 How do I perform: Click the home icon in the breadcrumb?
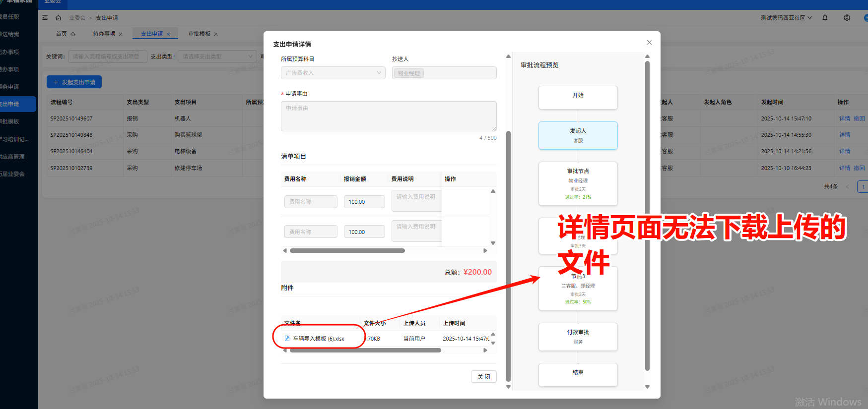point(58,18)
